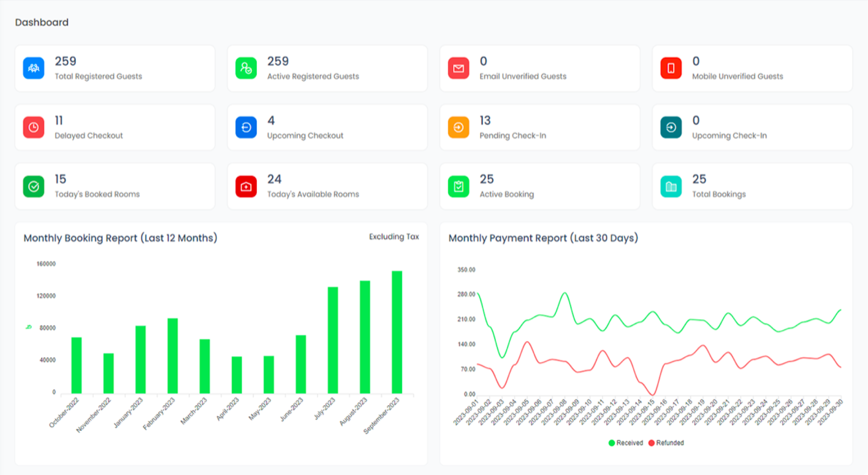Image resolution: width=868 pixels, height=475 pixels.
Task: Open the Delayed Checkout card label
Action: 89,136
